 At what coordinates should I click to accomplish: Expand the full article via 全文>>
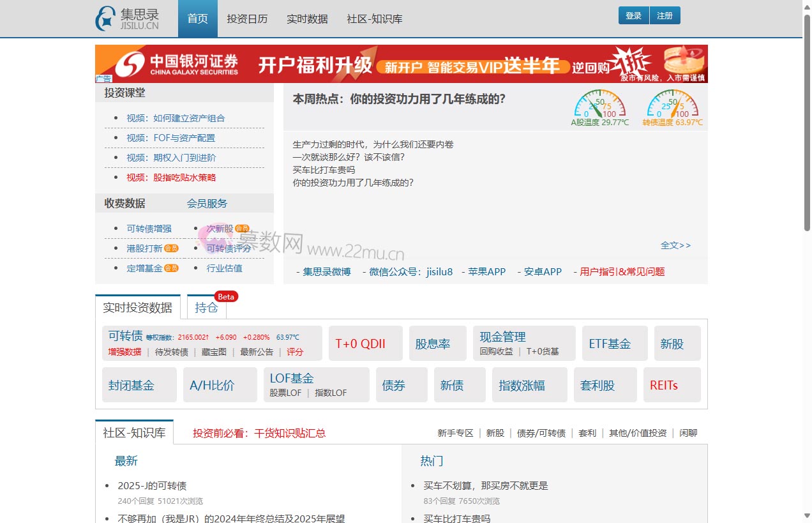[x=675, y=245]
